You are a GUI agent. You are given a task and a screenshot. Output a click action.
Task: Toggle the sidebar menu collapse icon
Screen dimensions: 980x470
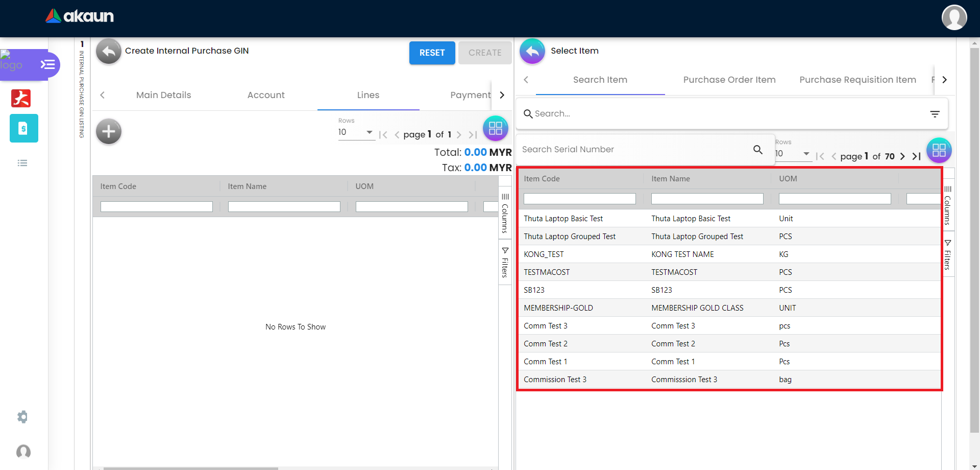tap(48, 64)
